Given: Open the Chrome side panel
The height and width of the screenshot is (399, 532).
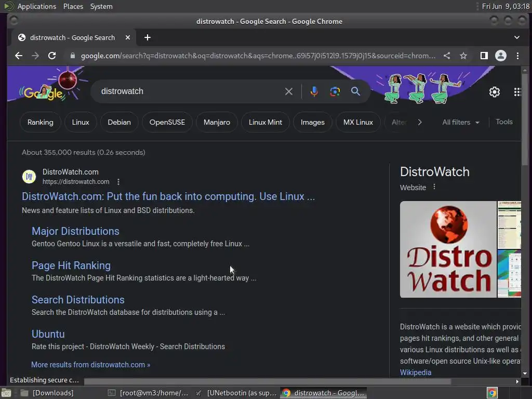Looking at the screenshot, I should (484, 56).
